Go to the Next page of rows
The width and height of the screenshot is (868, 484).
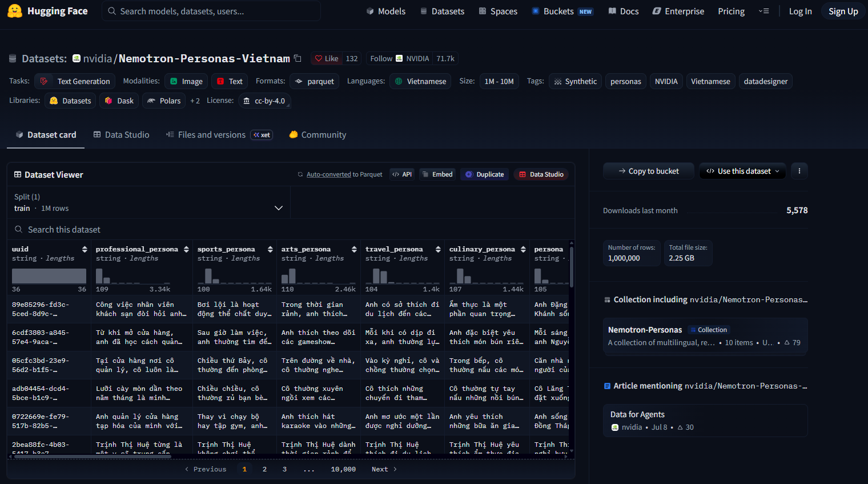tap(384, 469)
